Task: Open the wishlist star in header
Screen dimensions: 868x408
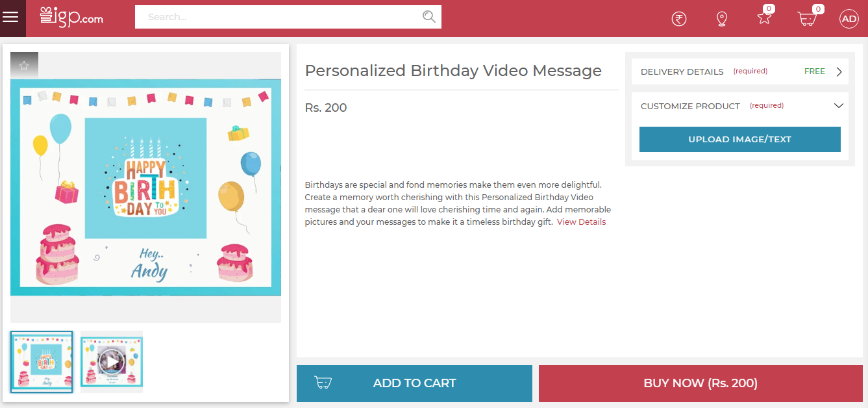Action: [764, 18]
